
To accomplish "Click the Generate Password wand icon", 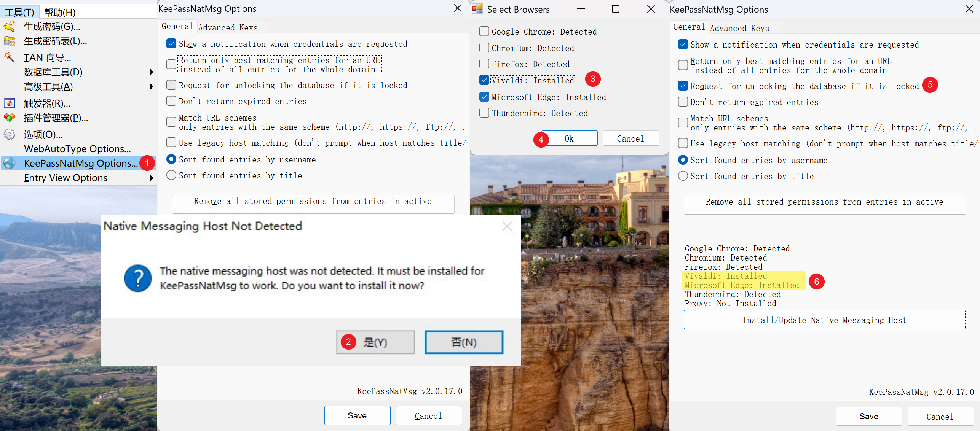I will (x=10, y=27).
